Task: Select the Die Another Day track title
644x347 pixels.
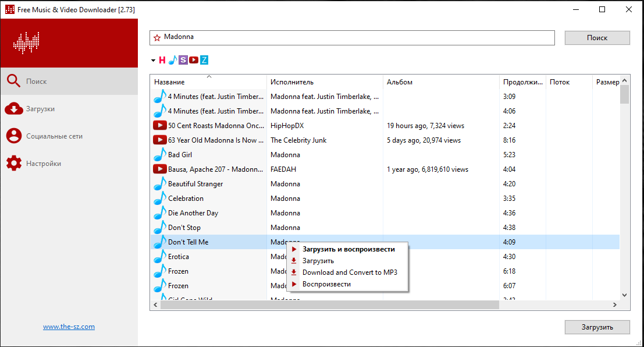Action: [193, 213]
